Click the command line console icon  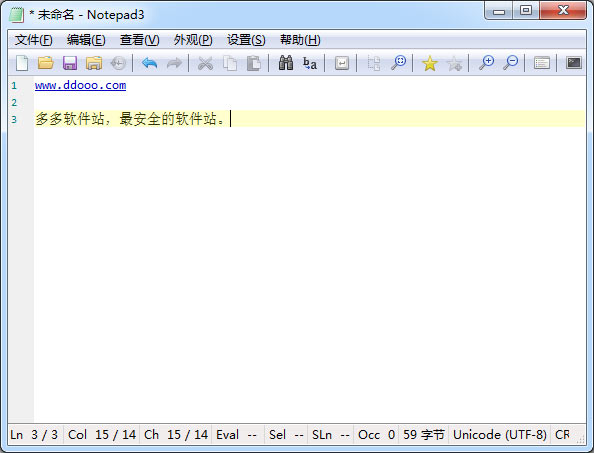pos(574,63)
